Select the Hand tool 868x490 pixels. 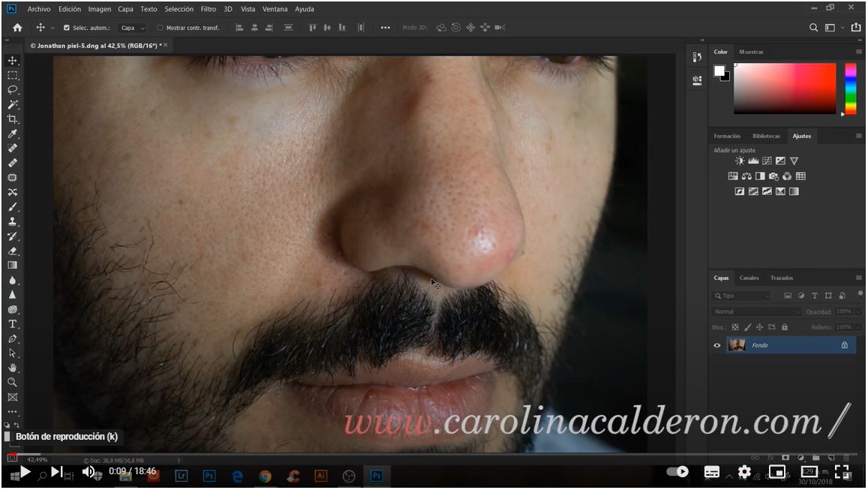point(12,368)
